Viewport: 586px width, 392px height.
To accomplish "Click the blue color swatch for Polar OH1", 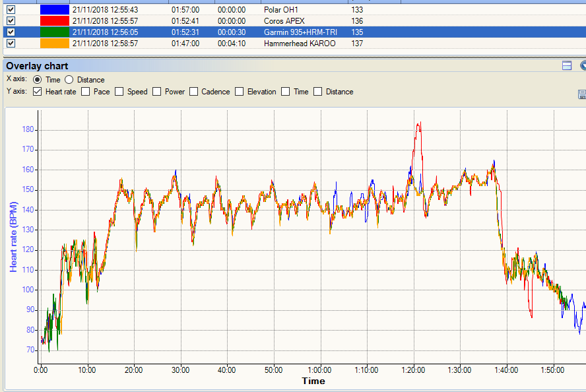I will pos(55,10).
